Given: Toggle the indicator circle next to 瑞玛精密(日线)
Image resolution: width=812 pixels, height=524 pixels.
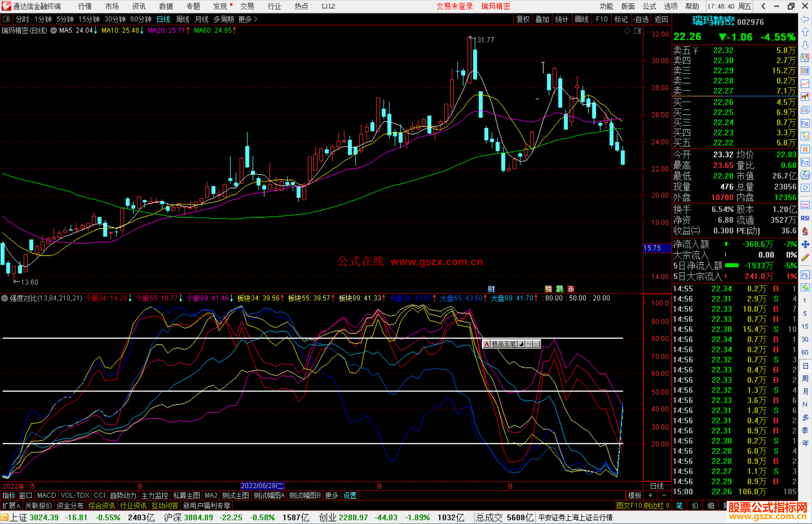Looking at the screenshot, I should coord(53,30).
